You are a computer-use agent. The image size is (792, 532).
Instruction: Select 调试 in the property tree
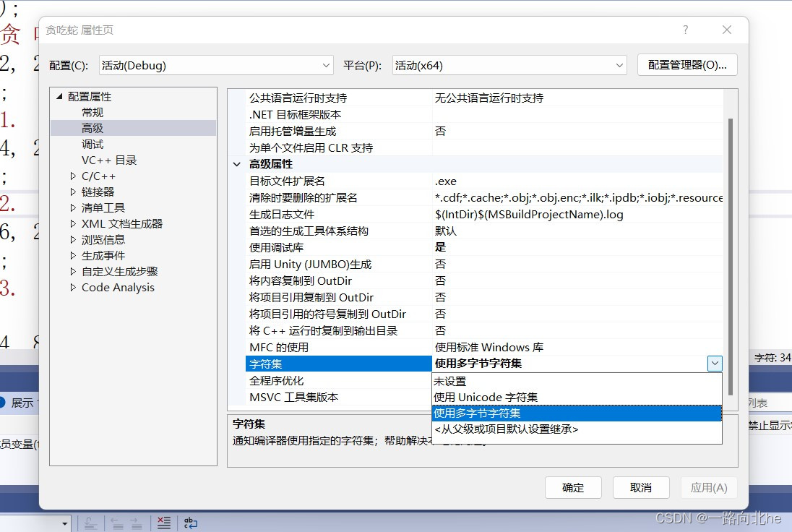(92, 145)
